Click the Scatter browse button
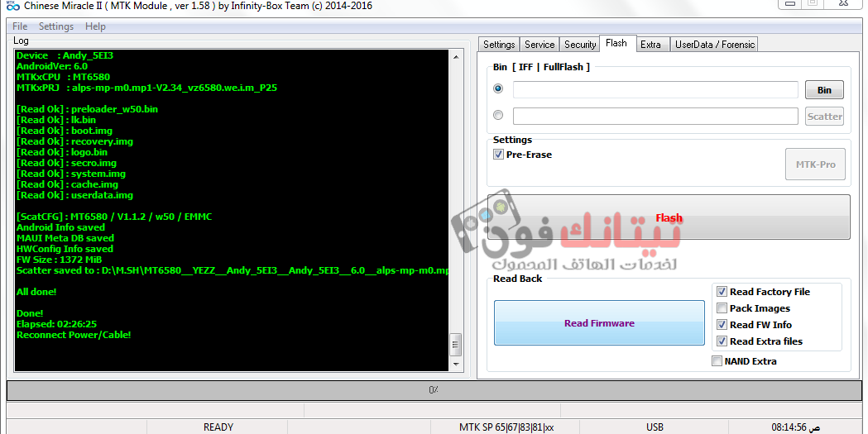This screenshot has width=868, height=434. [824, 116]
